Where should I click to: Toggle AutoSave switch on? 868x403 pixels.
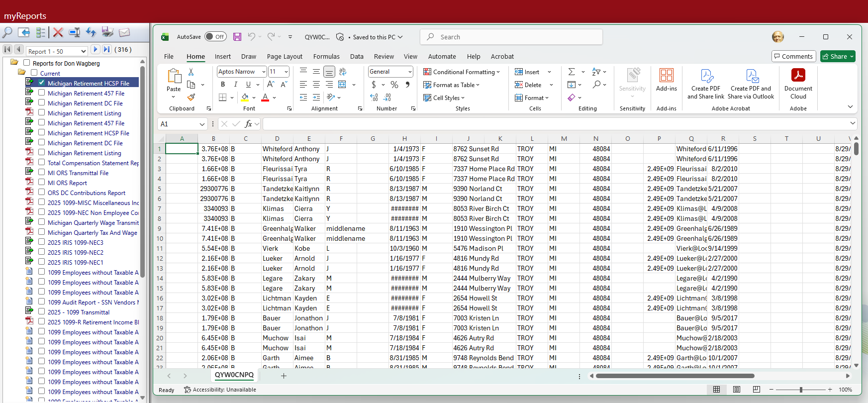point(215,37)
